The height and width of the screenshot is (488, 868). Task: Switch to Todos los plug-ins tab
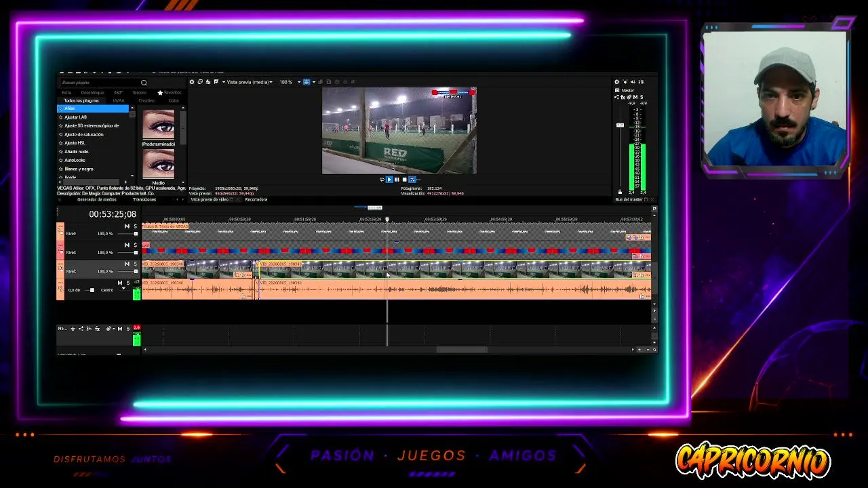(x=81, y=100)
